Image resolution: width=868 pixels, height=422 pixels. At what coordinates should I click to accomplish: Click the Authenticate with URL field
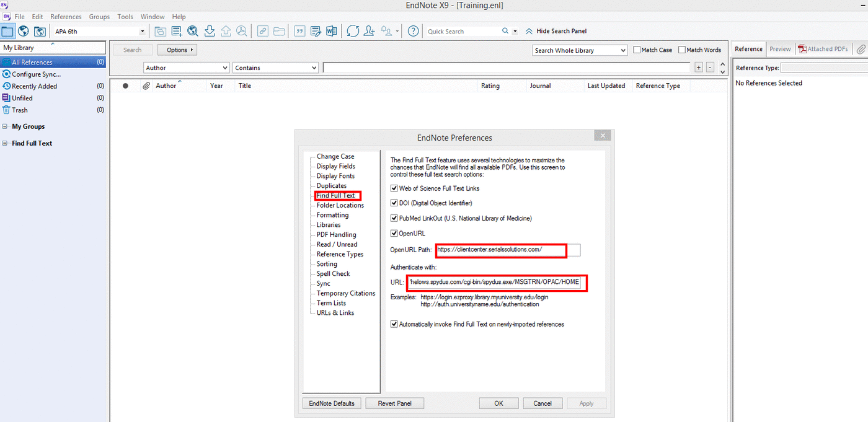pyautogui.click(x=494, y=282)
